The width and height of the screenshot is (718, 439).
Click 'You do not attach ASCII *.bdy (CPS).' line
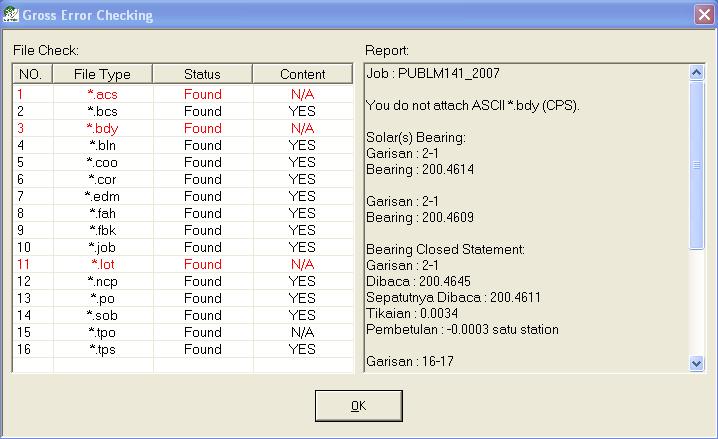click(473, 105)
